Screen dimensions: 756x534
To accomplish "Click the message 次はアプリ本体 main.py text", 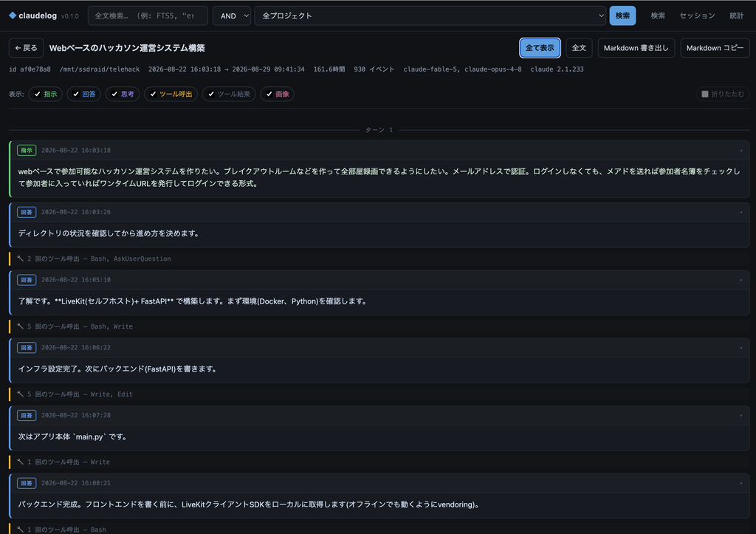I will click(x=72, y=437).
